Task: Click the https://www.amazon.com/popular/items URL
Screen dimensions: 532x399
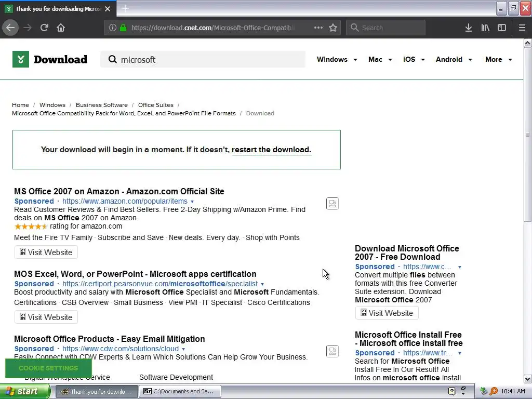Action: point(125,201)
